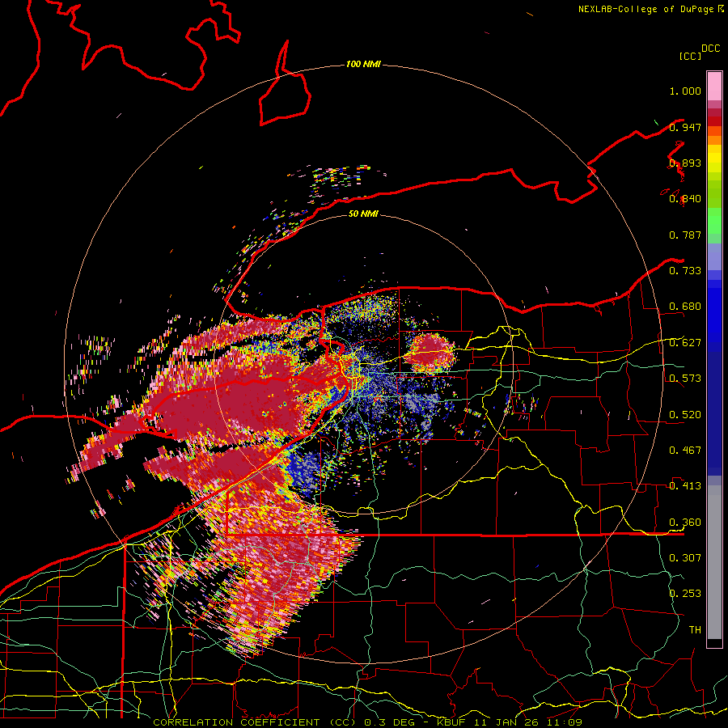The image size is (728, 728).
Task: Click the 0.787 scale value
Action: (x=685, y=235)
